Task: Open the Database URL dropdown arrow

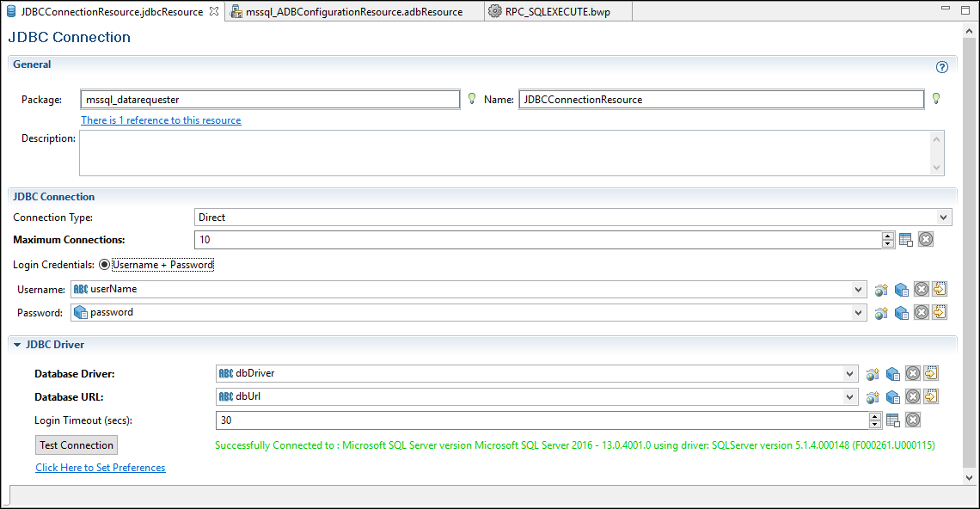Action: click(849, 397)
